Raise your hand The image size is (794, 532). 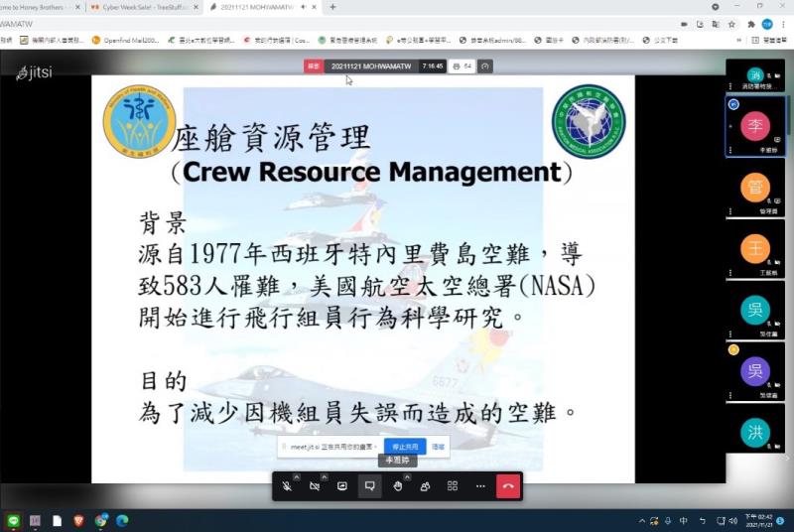[x=397, y=486]
